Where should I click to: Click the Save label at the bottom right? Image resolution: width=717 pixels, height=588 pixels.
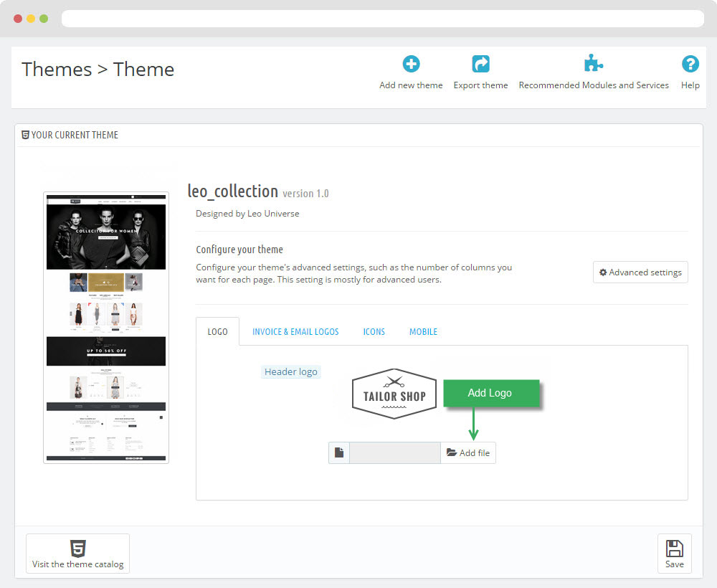point(675,564)
